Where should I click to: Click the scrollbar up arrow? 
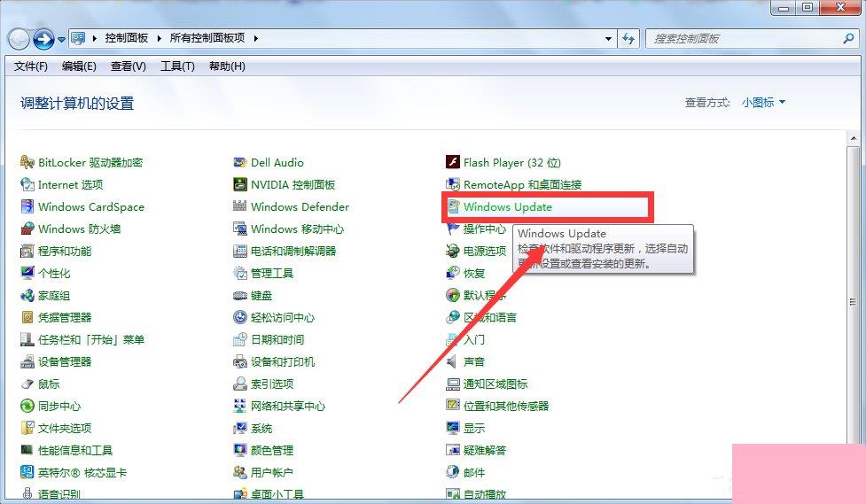853,138
